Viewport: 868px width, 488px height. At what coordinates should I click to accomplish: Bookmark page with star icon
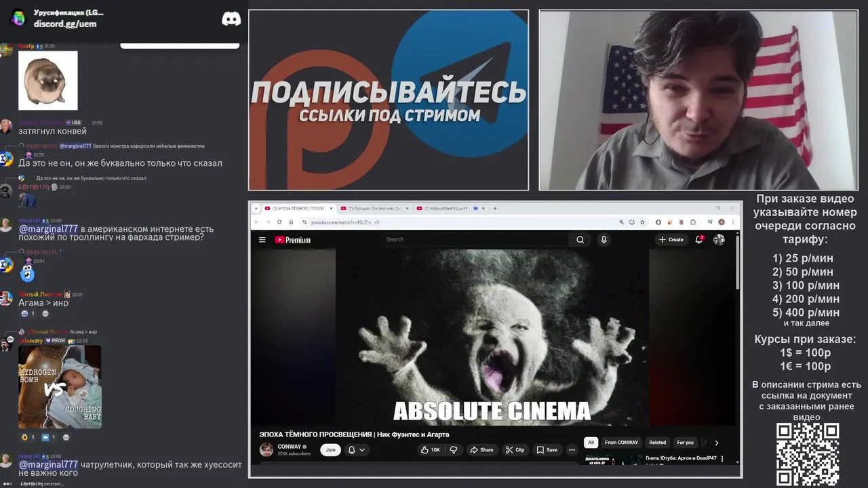point(642,222)
